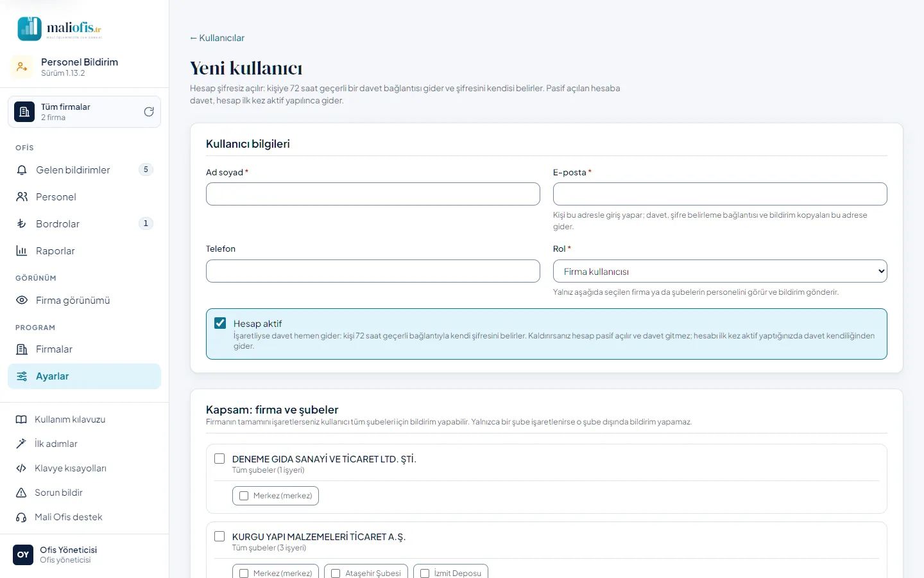The height and width of the screenshot is (578, 924).
Task: Click the book icon for Kullanım kılavuzu
Action: (x=21, y=419)
